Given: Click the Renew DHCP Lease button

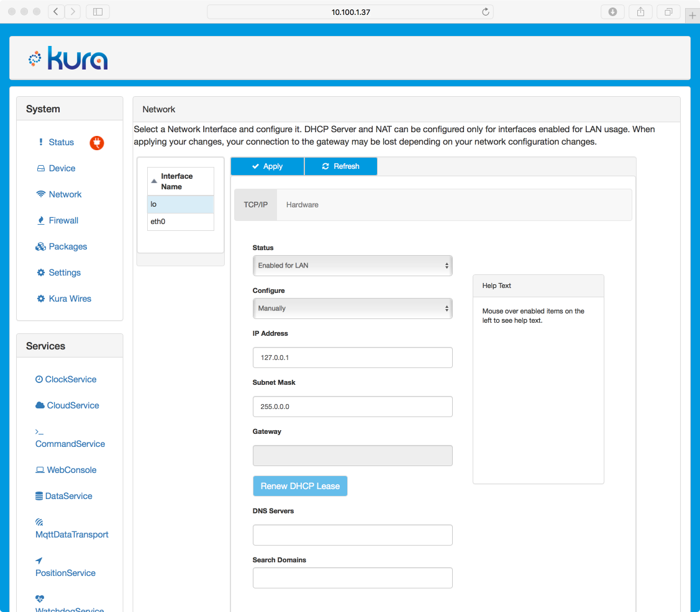Looking at the screenshot, I should click(x=300, y=486).
